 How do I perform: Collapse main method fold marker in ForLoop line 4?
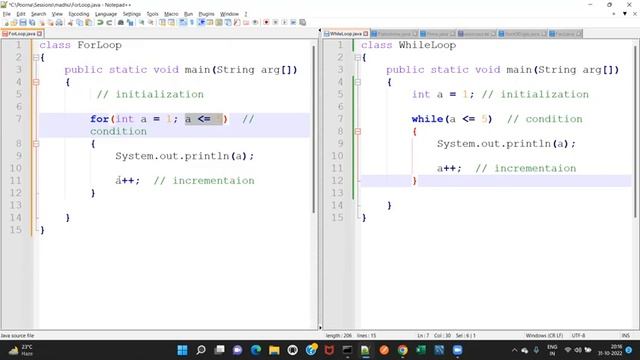tap(36, 82)
